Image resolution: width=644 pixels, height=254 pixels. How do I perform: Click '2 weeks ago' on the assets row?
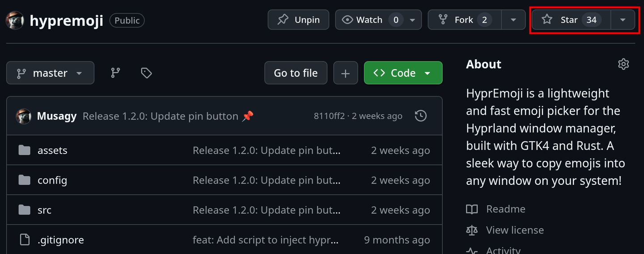click(401, 150)
